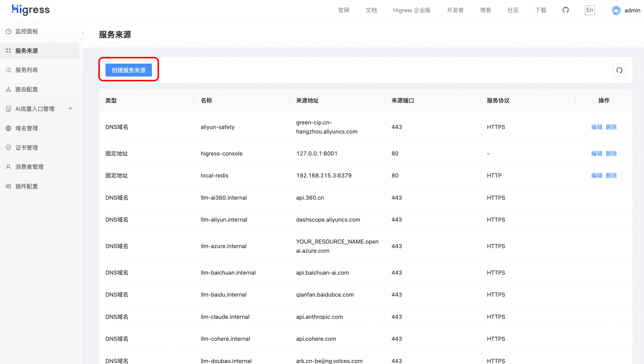Open 监控面板 dashboard from sidebar

click(x=26, y=31)
